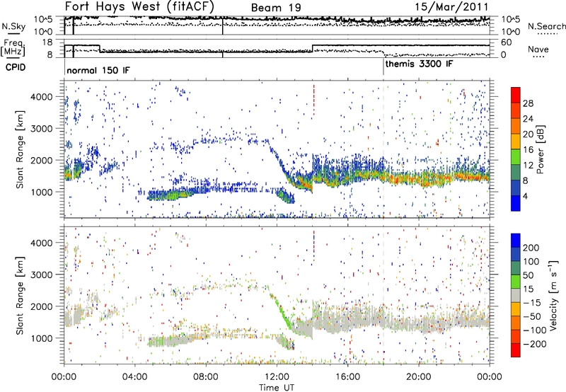Click the '4000' tick of the velocity panel
The image size is (566, 392).
pyautogui.click(x=41, y=243)
